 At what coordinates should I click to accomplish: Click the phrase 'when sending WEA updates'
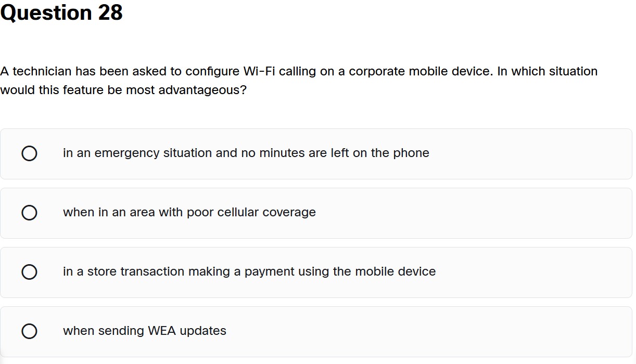tap(144, 331)
